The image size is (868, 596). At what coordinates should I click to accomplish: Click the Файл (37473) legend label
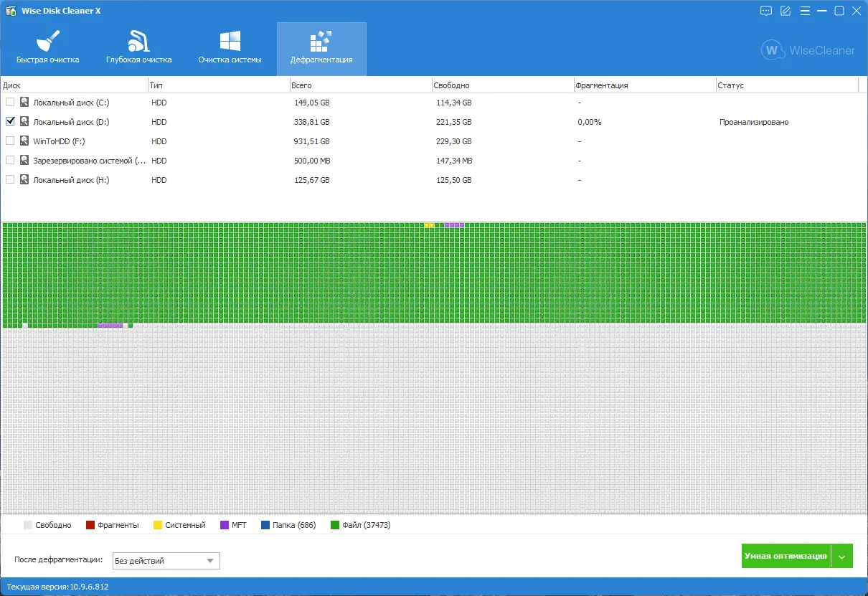367,525
